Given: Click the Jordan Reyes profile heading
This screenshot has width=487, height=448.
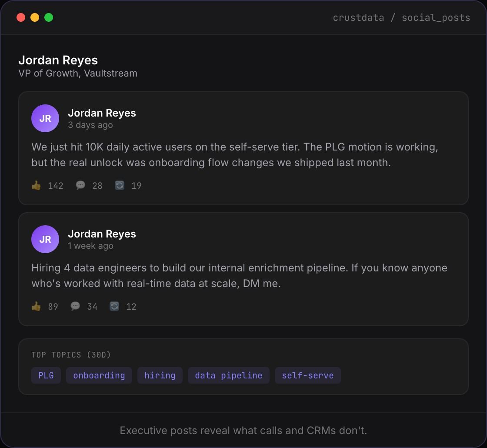Looking at the screenshot, I should (58, 60).
